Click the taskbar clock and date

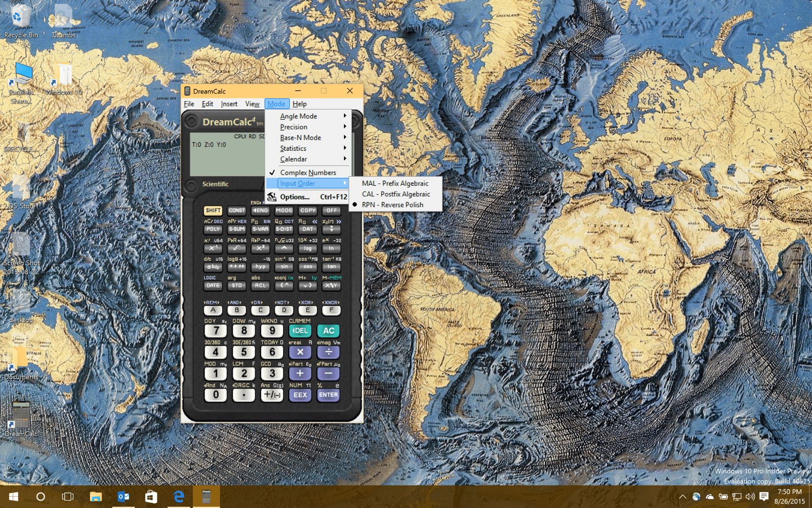(x=789, y=496)
